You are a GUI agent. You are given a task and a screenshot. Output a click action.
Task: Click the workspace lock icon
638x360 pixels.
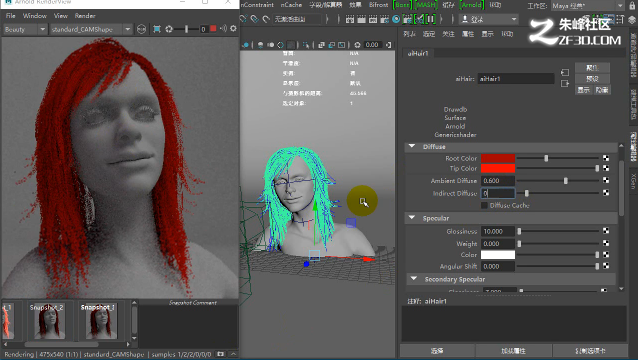point(632,6)
